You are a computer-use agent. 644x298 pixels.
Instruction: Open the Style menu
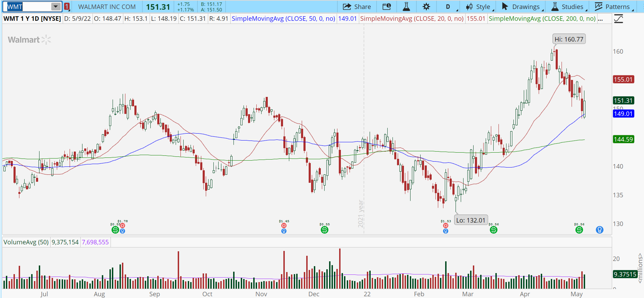tap(478, 7)
